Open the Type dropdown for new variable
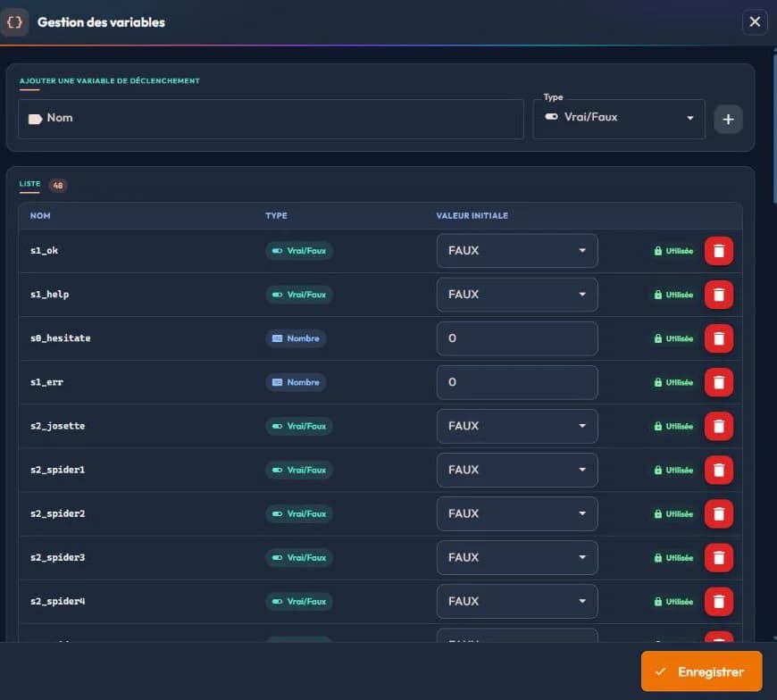The height and width of the screenshot is (700, 777). (x=619, y=119)
